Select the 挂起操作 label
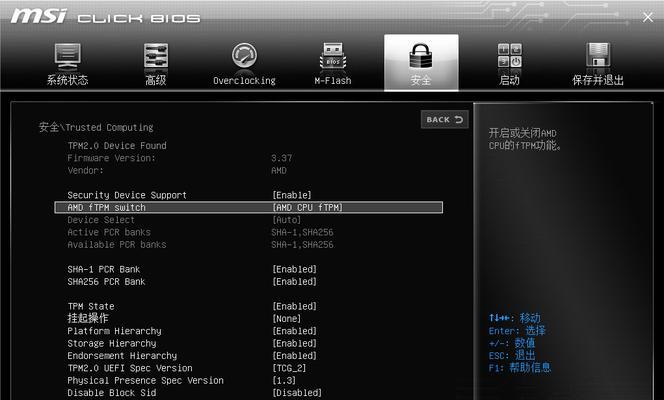Screen dimensions: 664x400 tap(88, 318)
